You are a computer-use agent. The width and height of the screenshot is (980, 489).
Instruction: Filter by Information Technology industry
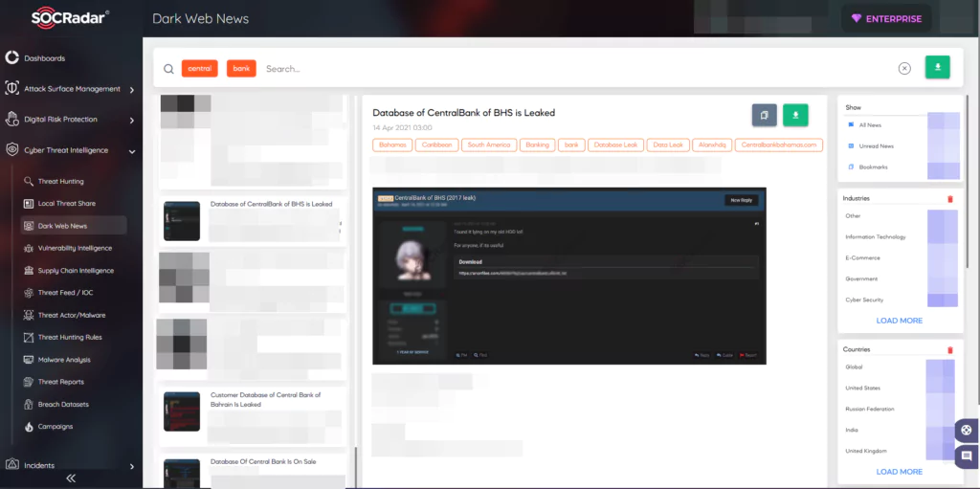pos(875,237)
